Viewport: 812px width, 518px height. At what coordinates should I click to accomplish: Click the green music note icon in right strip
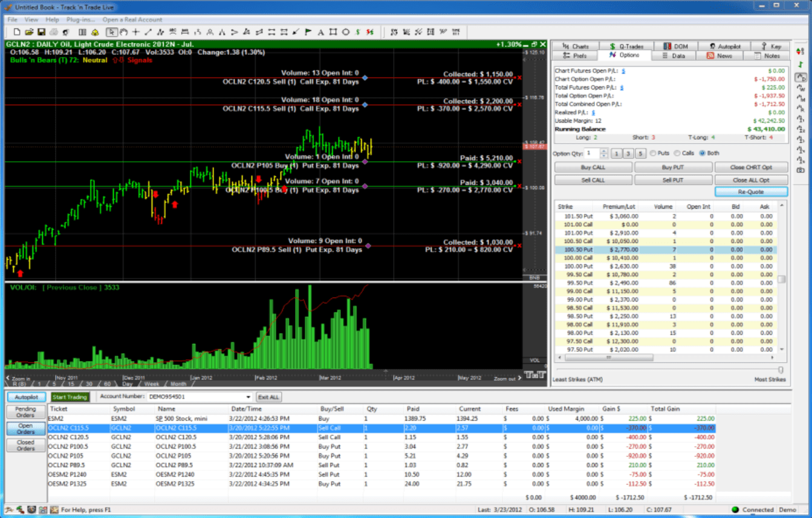point(801,64)
